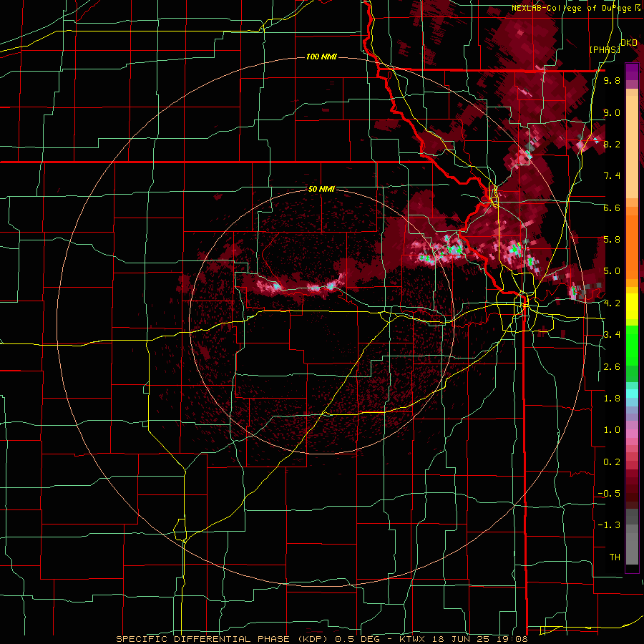Screen dimensions: 644x644
Task: Click the 1.8 legend value
Action: (612, 399)
